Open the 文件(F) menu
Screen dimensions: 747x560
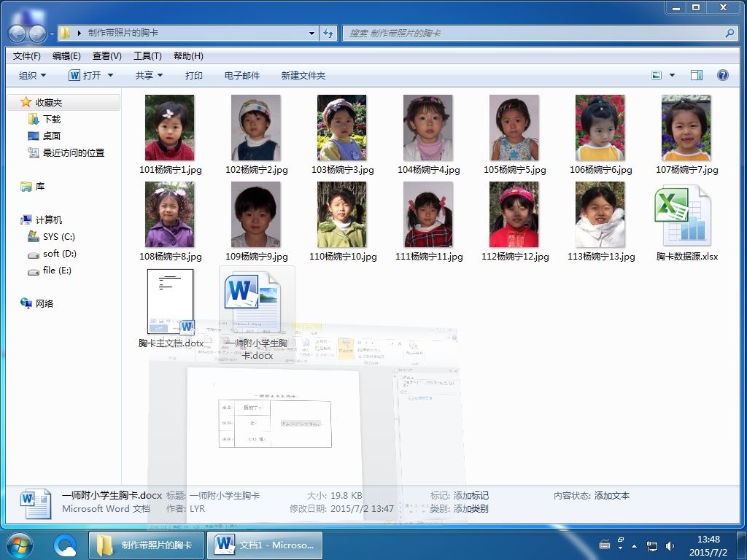[x=27, y=55]
